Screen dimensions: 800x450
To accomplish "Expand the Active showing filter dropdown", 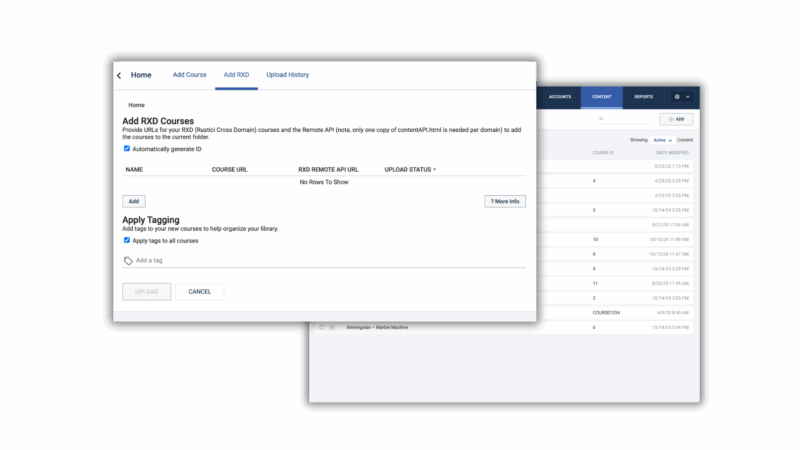I will click(x=661, y=140).
